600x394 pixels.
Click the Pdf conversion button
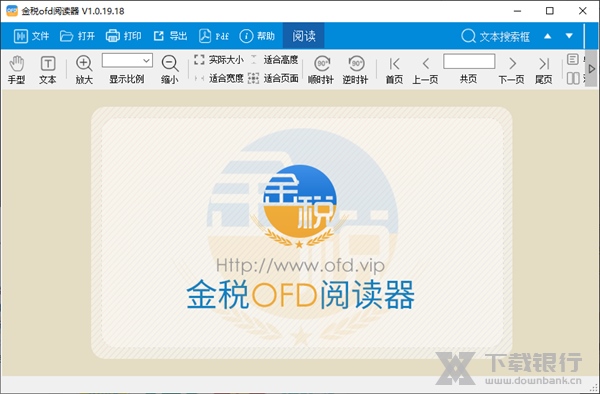pyautogui.click(x=214, y=36)
